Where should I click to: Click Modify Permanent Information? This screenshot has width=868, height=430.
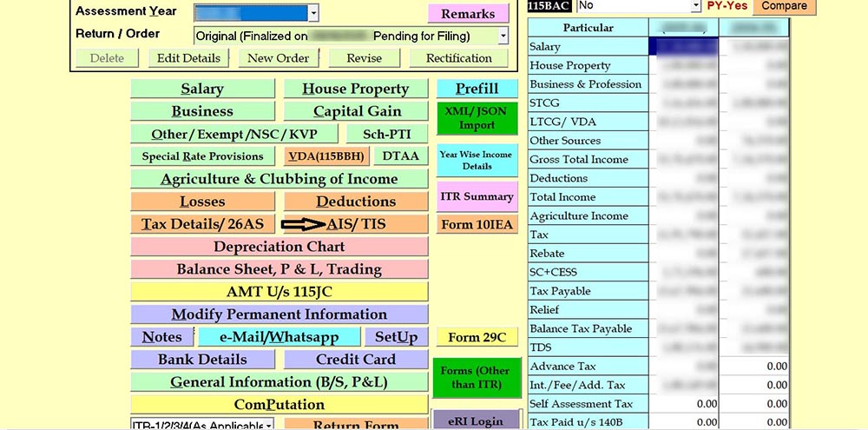279,314
